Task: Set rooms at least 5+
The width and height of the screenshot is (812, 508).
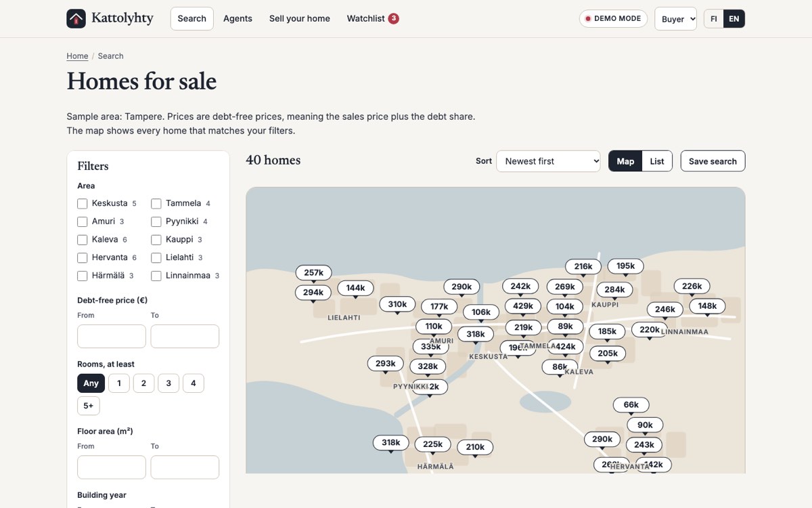Action: 89,406
